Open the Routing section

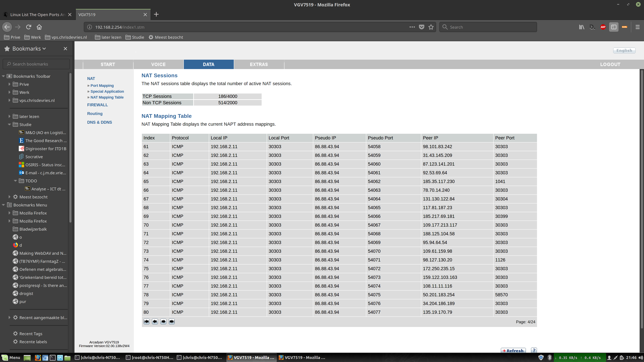[x=95, y=113]
